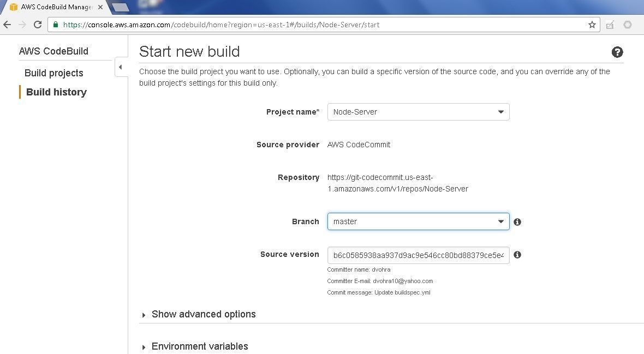644x354 pixels.
Task: Select the AWS CodeBuild Management tab
Action: coord(56,7)
